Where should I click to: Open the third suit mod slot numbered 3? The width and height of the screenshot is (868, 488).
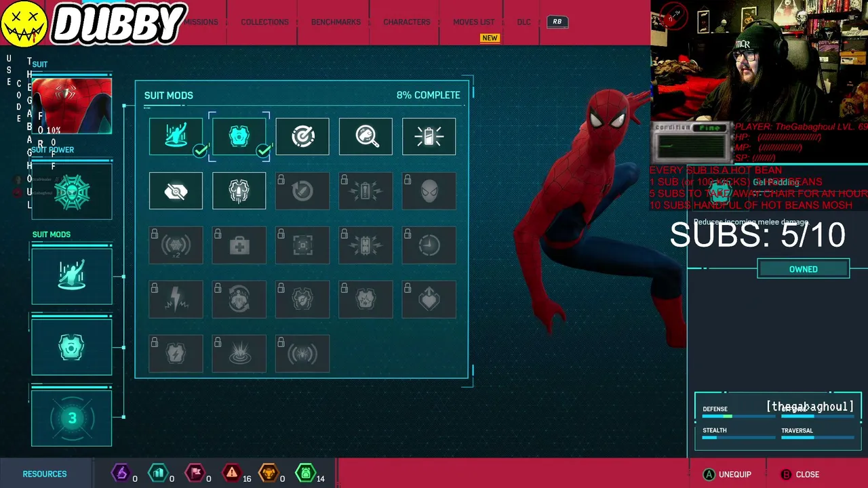coord(71,418)
